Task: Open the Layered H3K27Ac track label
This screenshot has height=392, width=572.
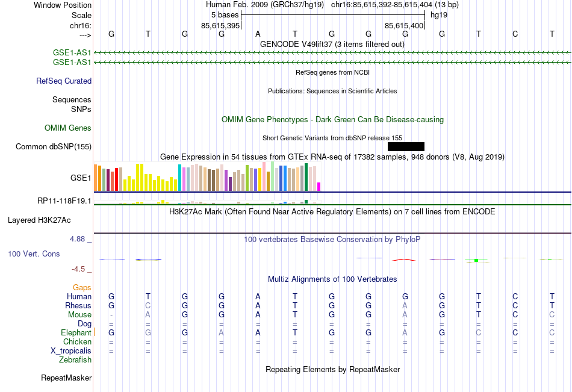Action: tap(39, 220)
